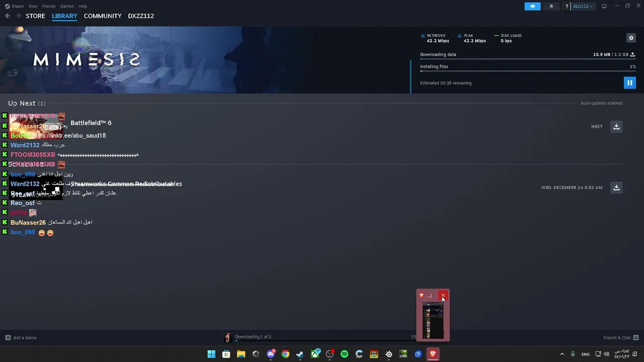The height and width of the screenshot is (362, 644).
Task: Open the Windows Start menu
Action: (211, 354)
